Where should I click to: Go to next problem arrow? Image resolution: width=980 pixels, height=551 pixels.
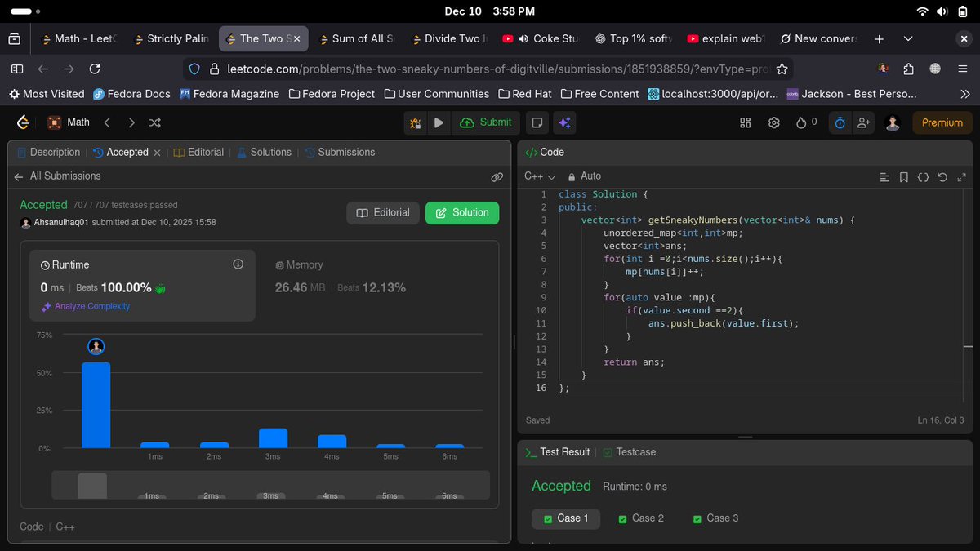pyautogui.click(x=131, y=122)
